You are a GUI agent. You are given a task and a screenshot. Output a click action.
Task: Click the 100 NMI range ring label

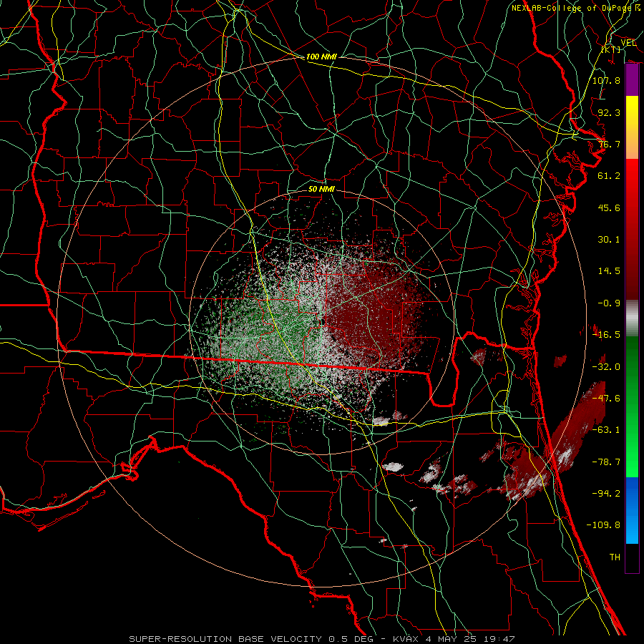[x=321, y=57]
